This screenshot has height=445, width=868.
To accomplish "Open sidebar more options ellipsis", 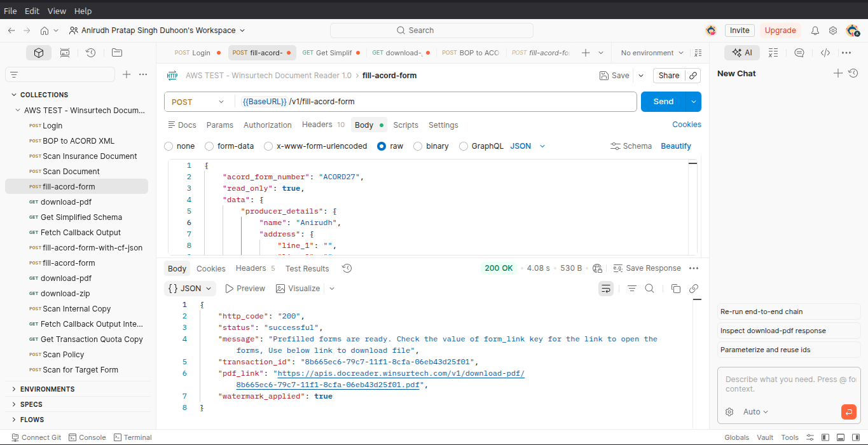I will 143,74.
